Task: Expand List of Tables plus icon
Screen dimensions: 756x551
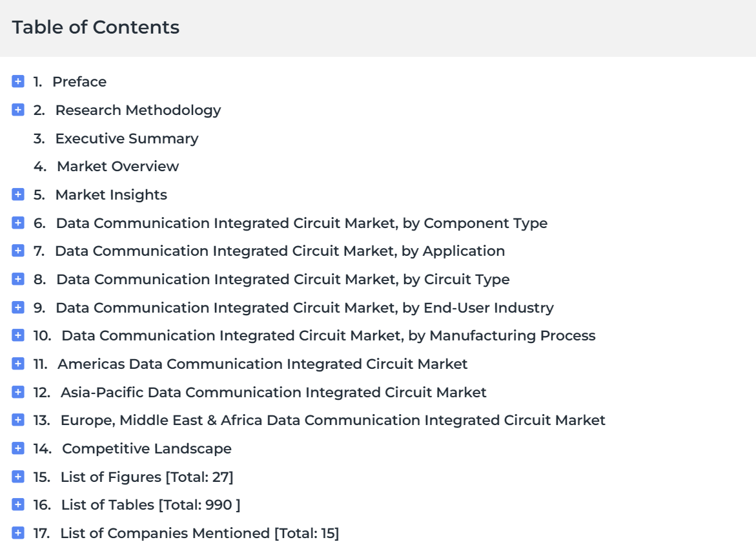Action: (18, 504)
